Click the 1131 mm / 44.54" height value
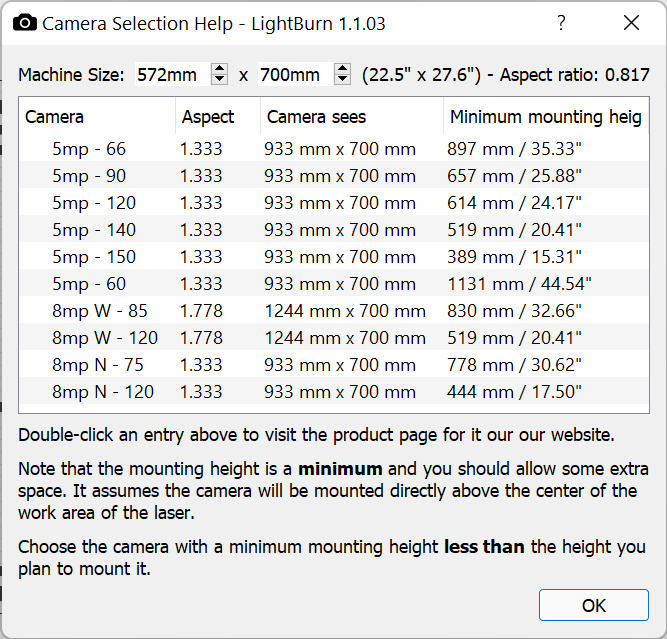This screenshot has width=667, height=639. (x=519, y=284)
